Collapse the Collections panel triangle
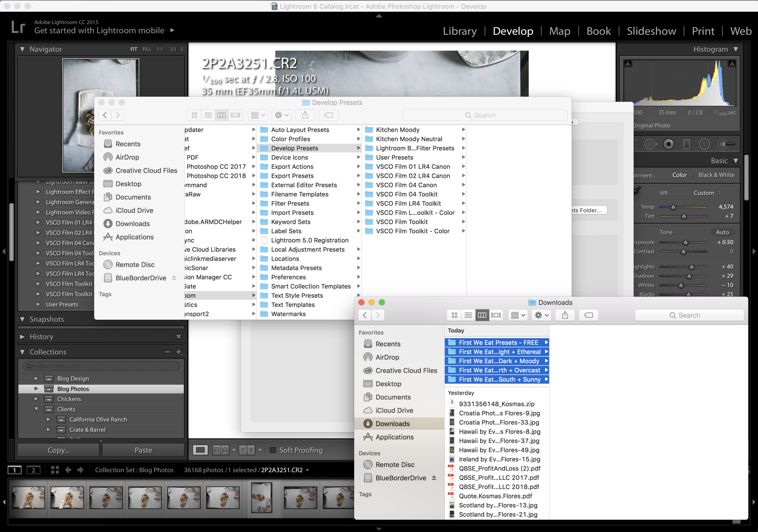758x532 pixels. (22, 352)
